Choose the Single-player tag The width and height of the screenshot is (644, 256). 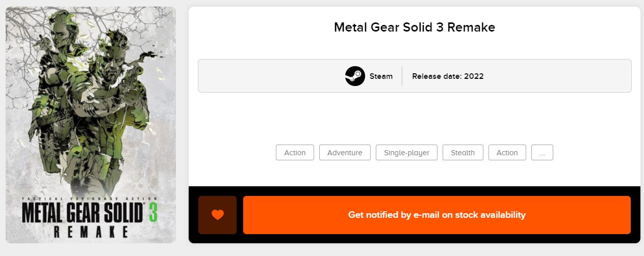406,153
